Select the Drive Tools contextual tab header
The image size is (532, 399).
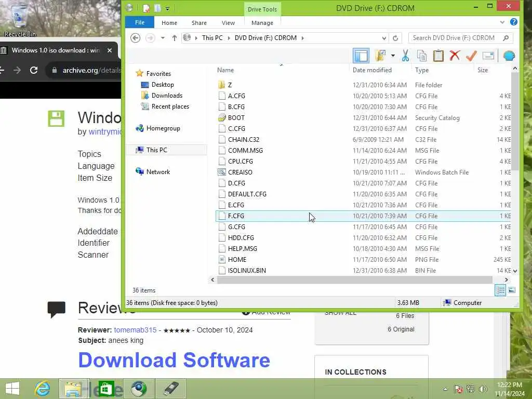pos(262,9)
